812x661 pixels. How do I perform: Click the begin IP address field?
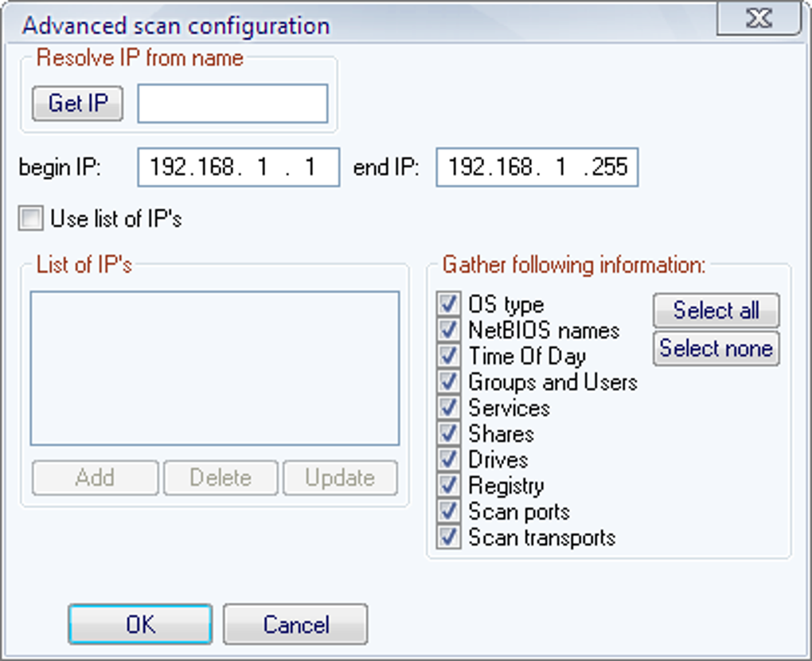(x=238, y=167)
